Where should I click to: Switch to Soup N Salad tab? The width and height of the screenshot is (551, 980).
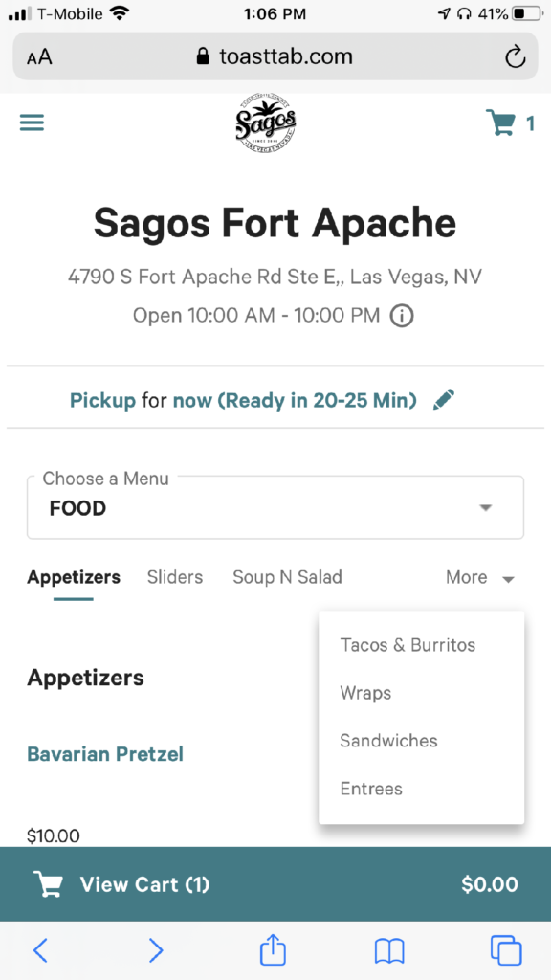tap(287, 577)
